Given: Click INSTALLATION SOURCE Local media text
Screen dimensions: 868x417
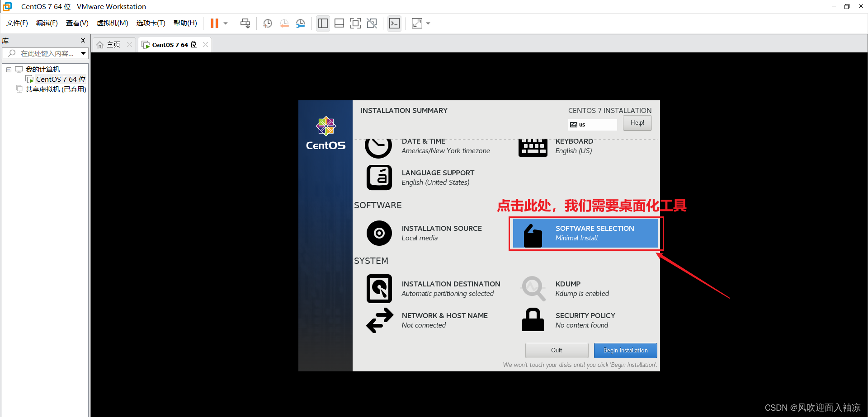Looking at the screenshot, I should [442, 233].
